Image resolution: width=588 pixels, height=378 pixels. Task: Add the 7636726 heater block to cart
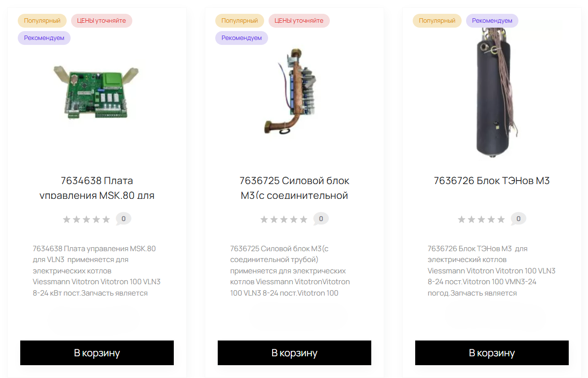point(492,353)
